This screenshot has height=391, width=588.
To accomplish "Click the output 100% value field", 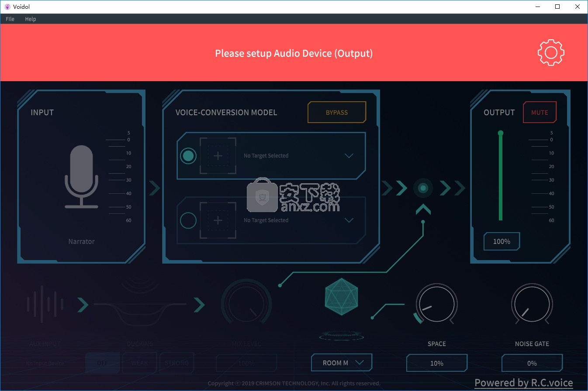I will point(502,241).
